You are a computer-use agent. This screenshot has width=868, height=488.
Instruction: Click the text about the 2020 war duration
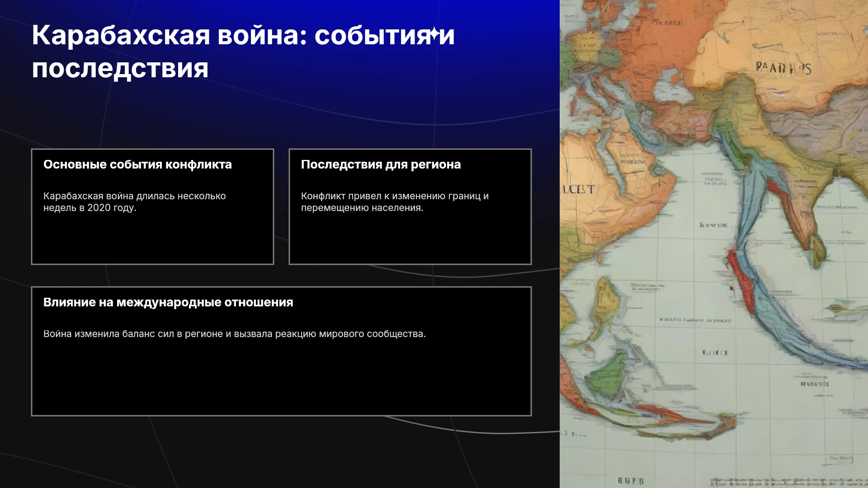tap(134, 202)
